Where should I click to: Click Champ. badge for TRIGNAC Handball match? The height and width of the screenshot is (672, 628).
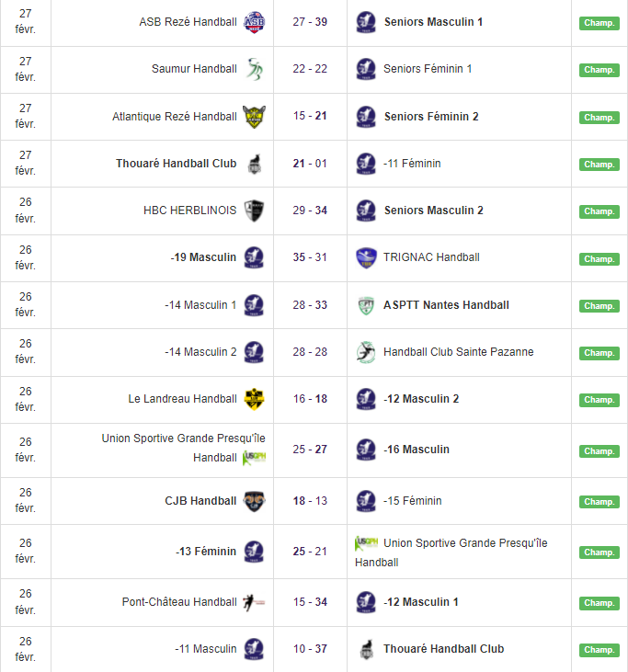click(599, 258)
